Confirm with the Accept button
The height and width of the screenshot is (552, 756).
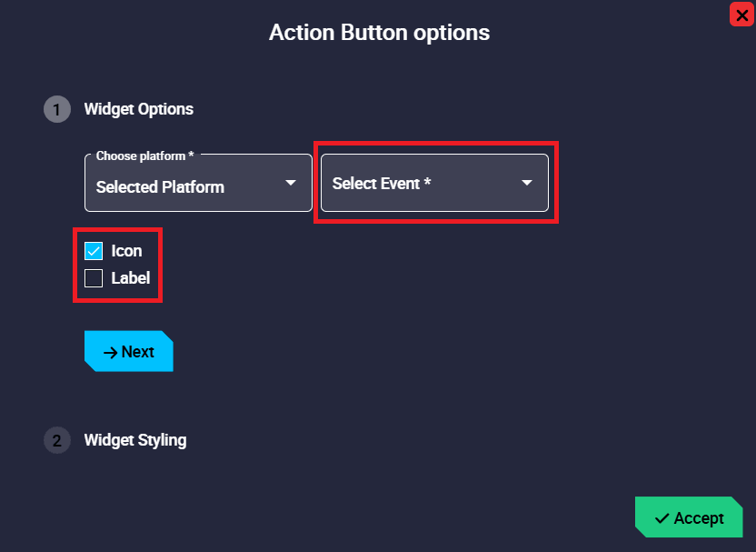click(x=689, y=517)
